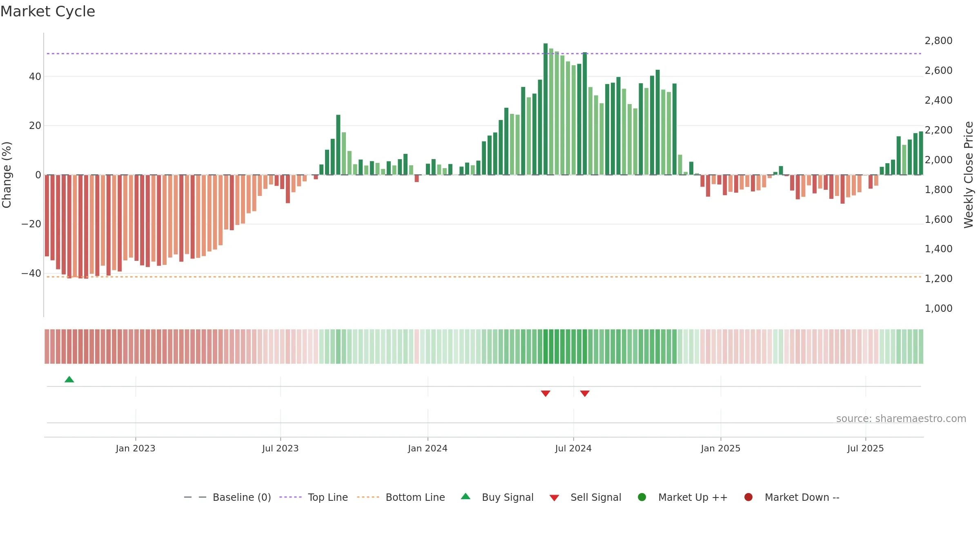Click the 2,200 price axis label

[938, 130]
